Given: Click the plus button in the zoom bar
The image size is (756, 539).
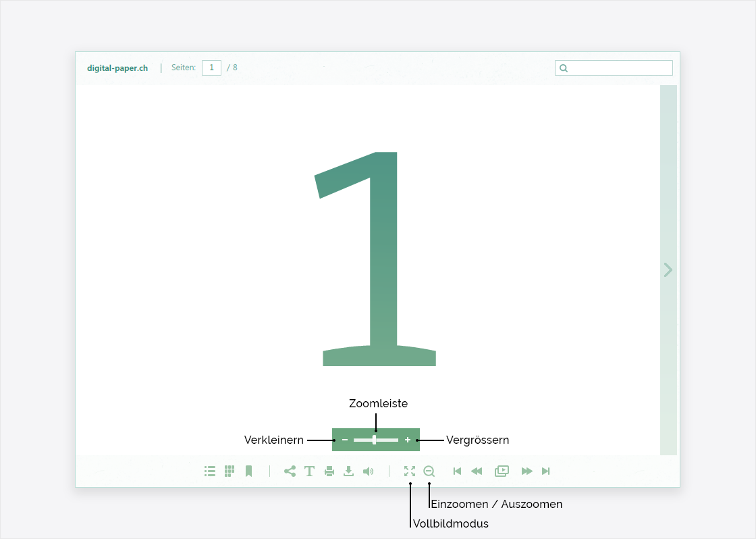Looking at the screenshot, I should tap(408, 440).
